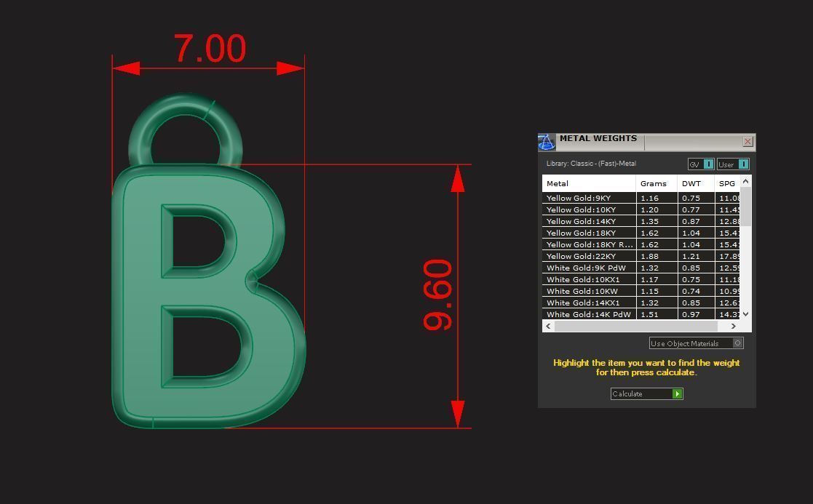Screen dimensions: 813x504
Task: Click the 1.51 grams value for 14K PdW
Action: (x=650, y=314)
